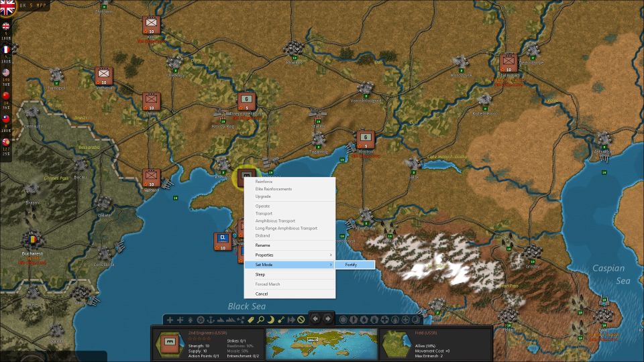Click the scattered dots toolbar icon
Image resolution: width=644 pixels, height=362 pixels.
pyautogui.click(x=241, y=319)
